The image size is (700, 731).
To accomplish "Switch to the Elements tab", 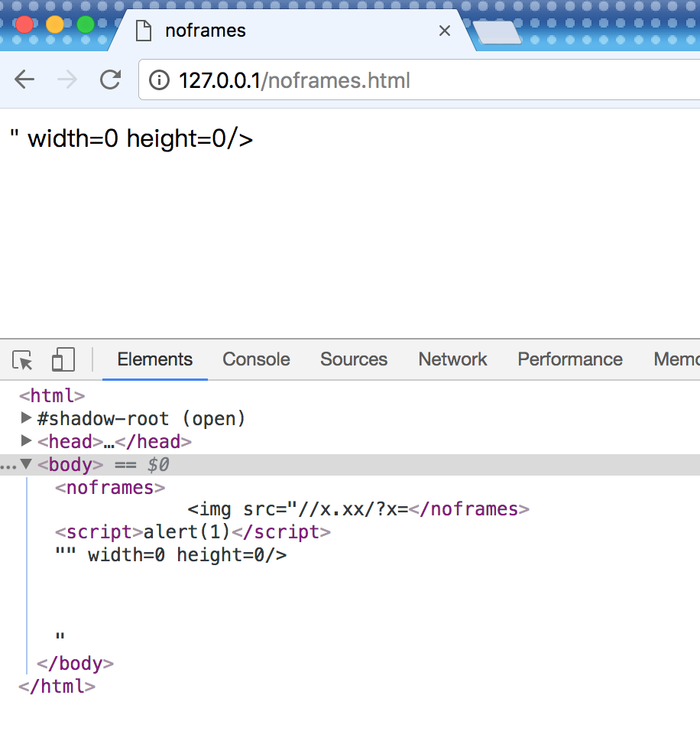I will [x=154, y=359].
